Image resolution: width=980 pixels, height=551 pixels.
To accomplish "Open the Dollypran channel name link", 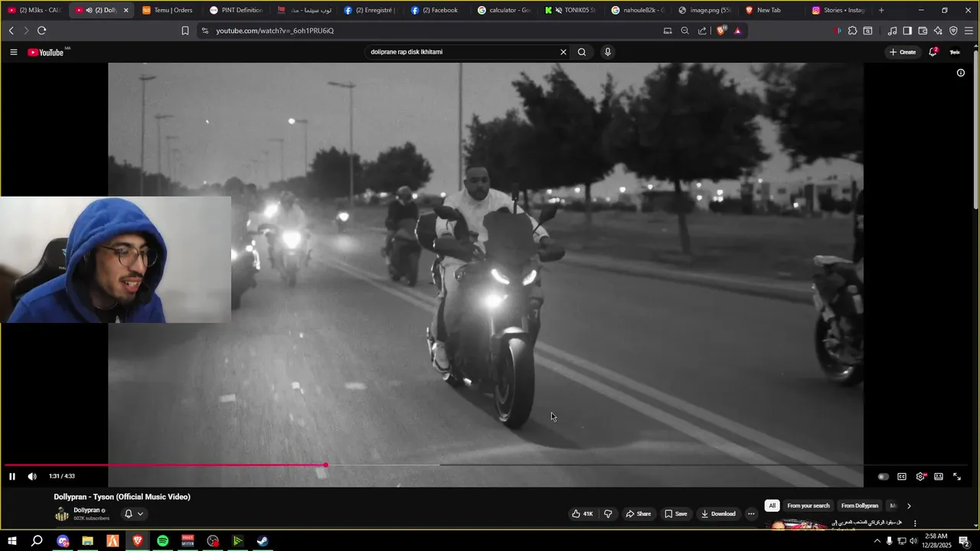I will click(x=87, y=510).
